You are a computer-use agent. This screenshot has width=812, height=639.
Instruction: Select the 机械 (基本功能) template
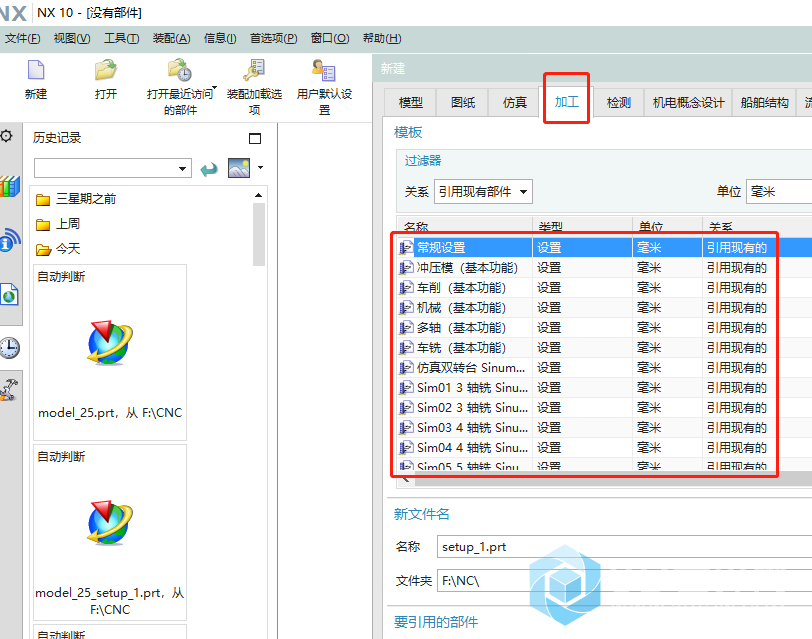[x=604, y=308]
